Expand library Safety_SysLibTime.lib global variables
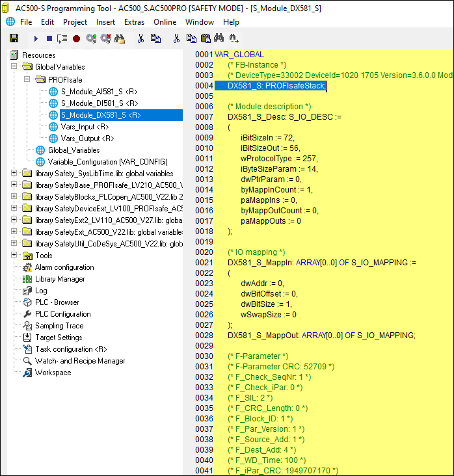The width and height of the screenshot is (454, 476). pos(14,174)
